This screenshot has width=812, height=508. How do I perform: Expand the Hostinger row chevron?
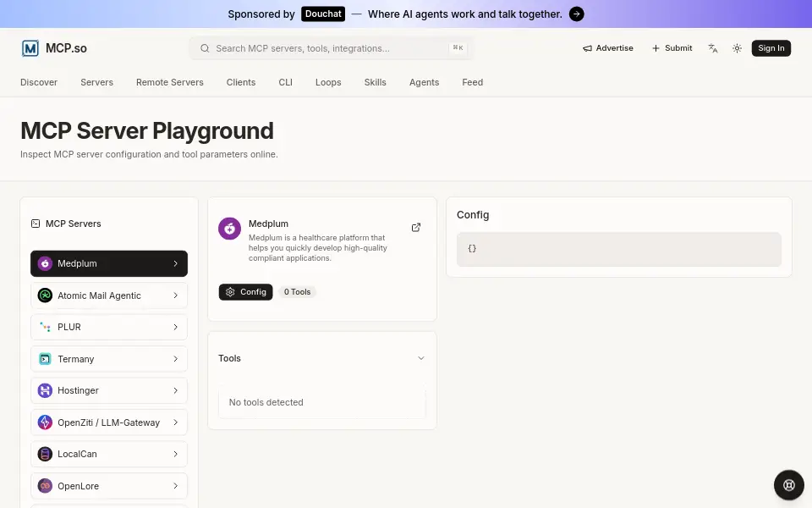[176, 390]
